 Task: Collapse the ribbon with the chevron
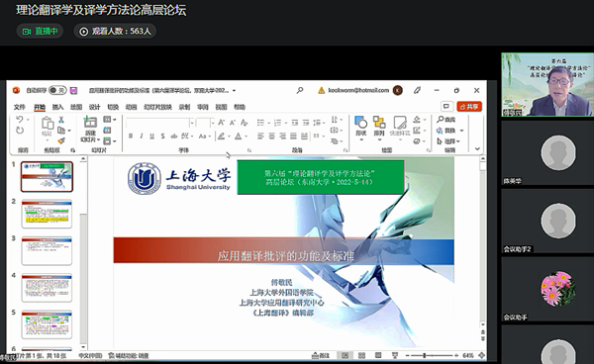[x=477, y=148]
